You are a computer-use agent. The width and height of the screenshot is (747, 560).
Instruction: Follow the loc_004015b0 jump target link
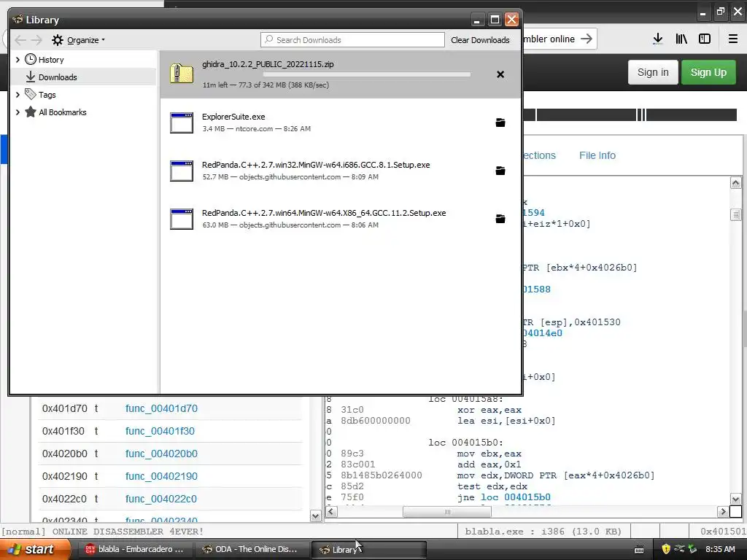tap(516, 497)
